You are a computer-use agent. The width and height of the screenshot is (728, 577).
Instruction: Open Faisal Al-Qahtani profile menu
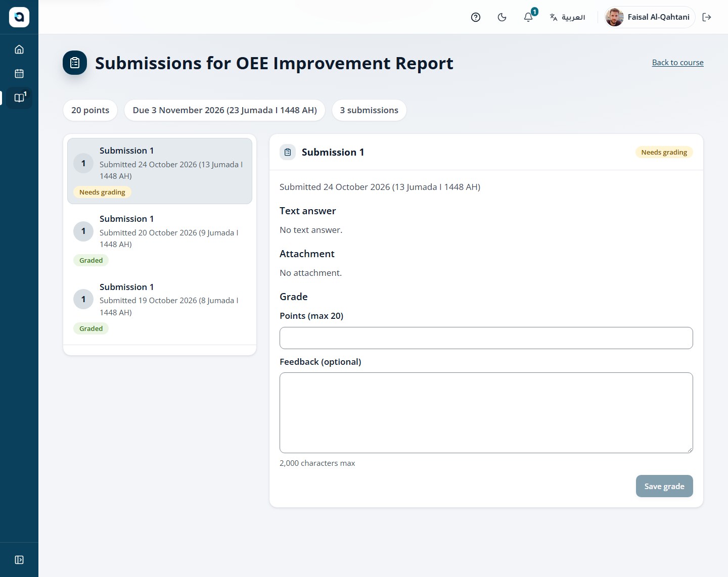(x=650, y=17)
